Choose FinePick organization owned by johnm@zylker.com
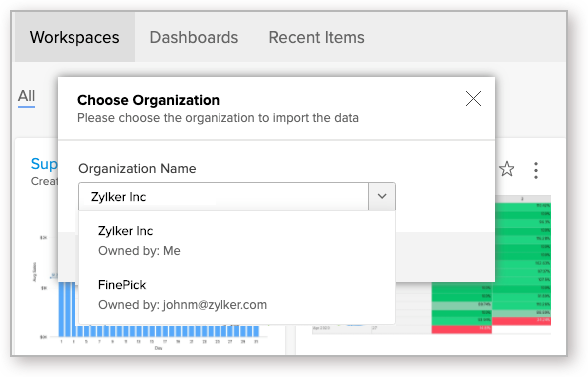 [237, 294]
